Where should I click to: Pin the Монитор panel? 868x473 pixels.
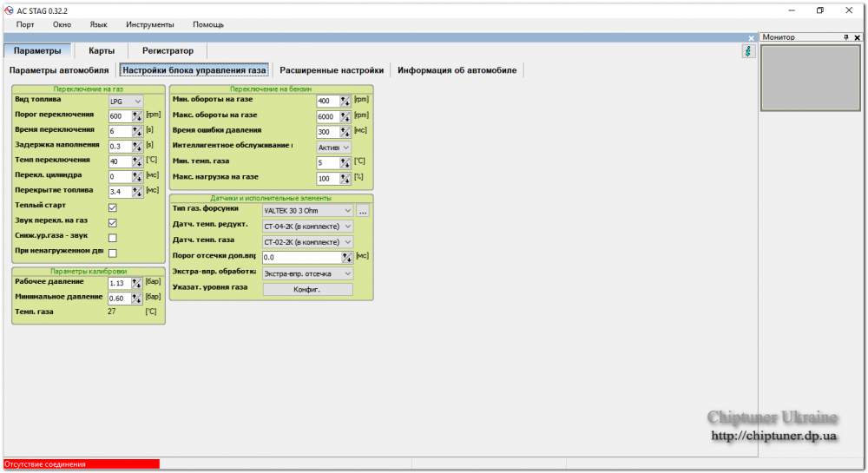click(845, 37)
